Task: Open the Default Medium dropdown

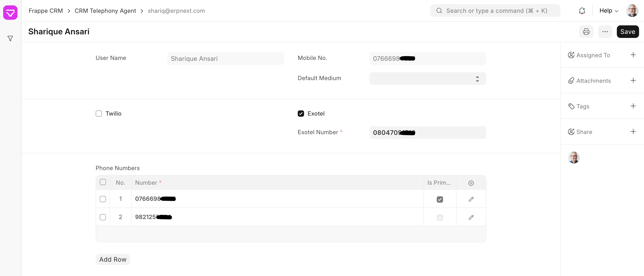Action: click(x=427, y=79)
